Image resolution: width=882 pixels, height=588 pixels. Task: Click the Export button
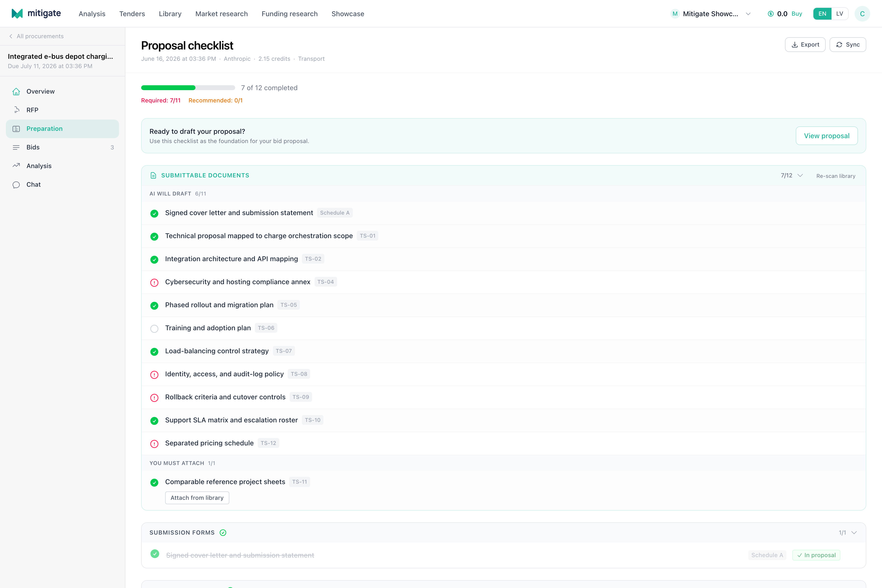[805, 45]
